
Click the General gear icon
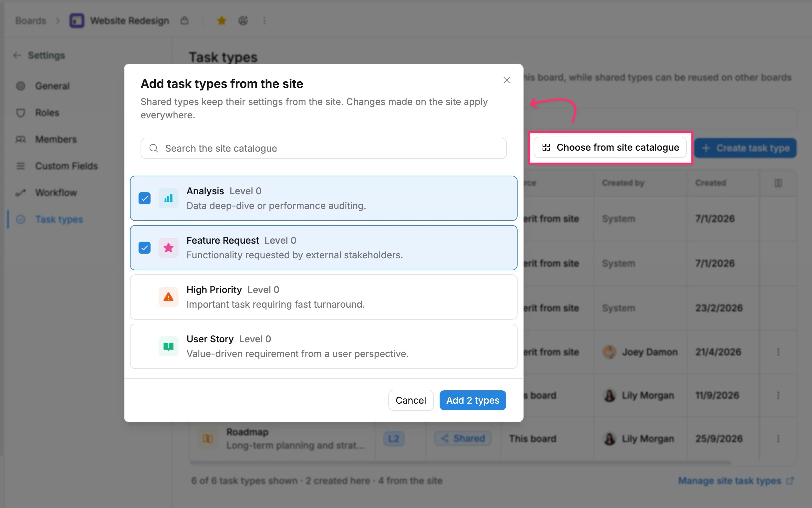click(20, 86)
